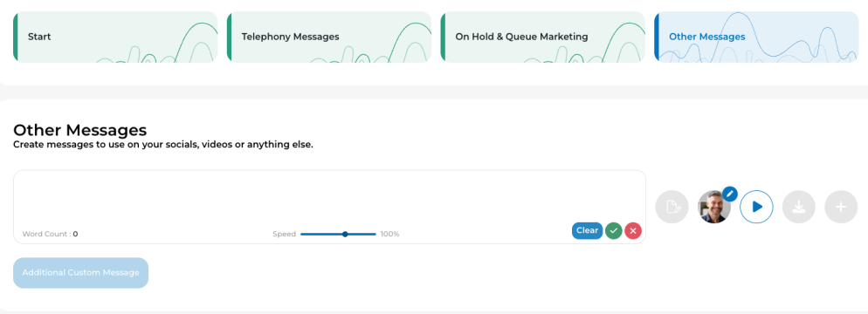
Task: Click the grey script edit icon
Action: point(672,207)
